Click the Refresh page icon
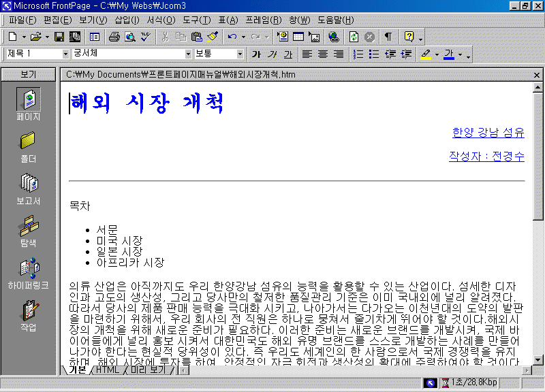Image resolution: width=545 pixels, height=392 pixels. 354,37
